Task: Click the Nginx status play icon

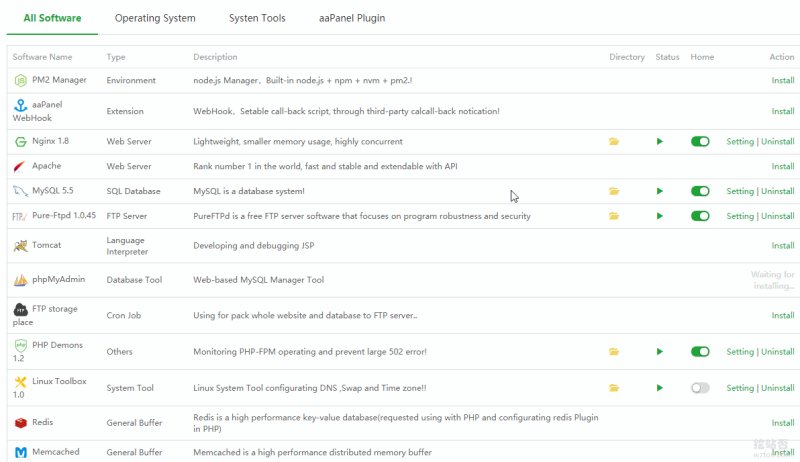Action: (660, 141)
